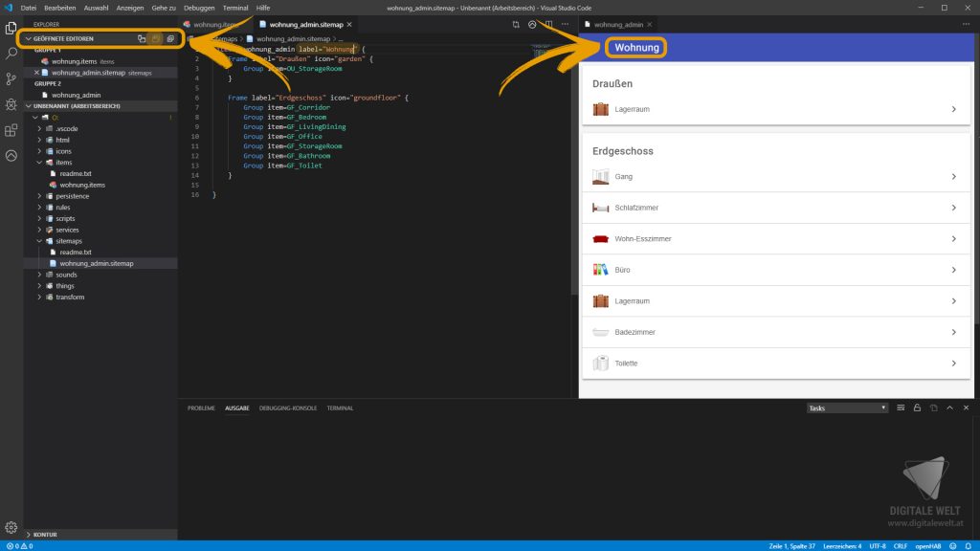The width and height of the screenshot is (980, 551).
Task: Click CRLF line ending in status bar
Action: [900, 545]
